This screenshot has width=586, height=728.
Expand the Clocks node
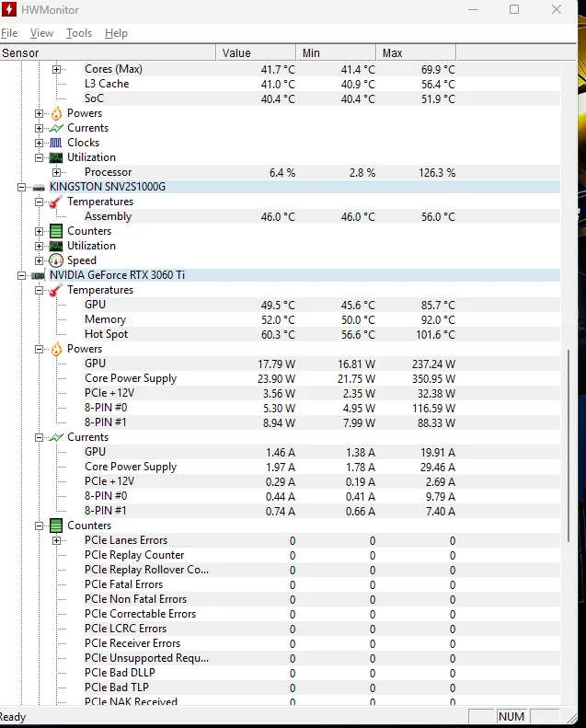click(39, 143)
